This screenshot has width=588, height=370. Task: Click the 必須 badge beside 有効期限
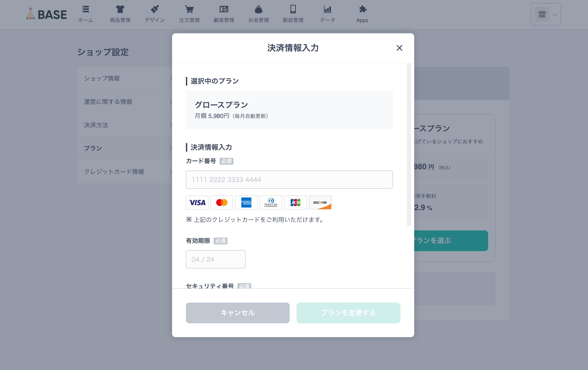click(x=220, y=241)
